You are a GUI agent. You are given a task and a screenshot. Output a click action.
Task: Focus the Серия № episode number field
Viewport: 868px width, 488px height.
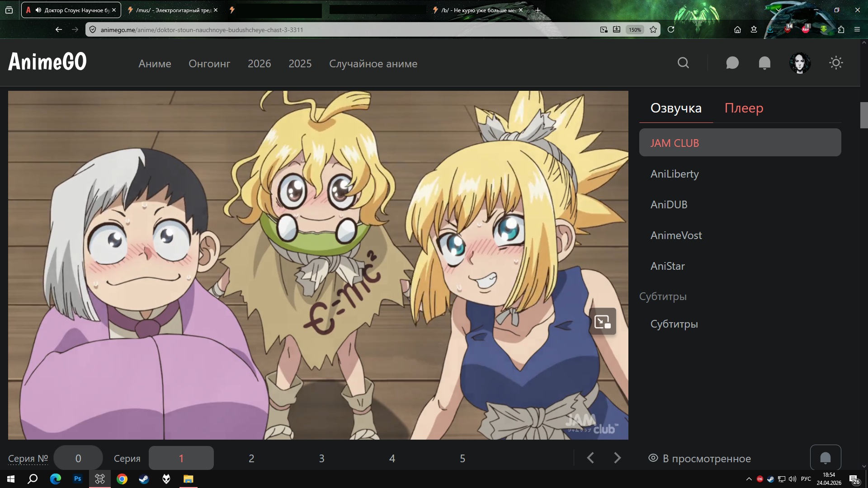tap(78, 458)
